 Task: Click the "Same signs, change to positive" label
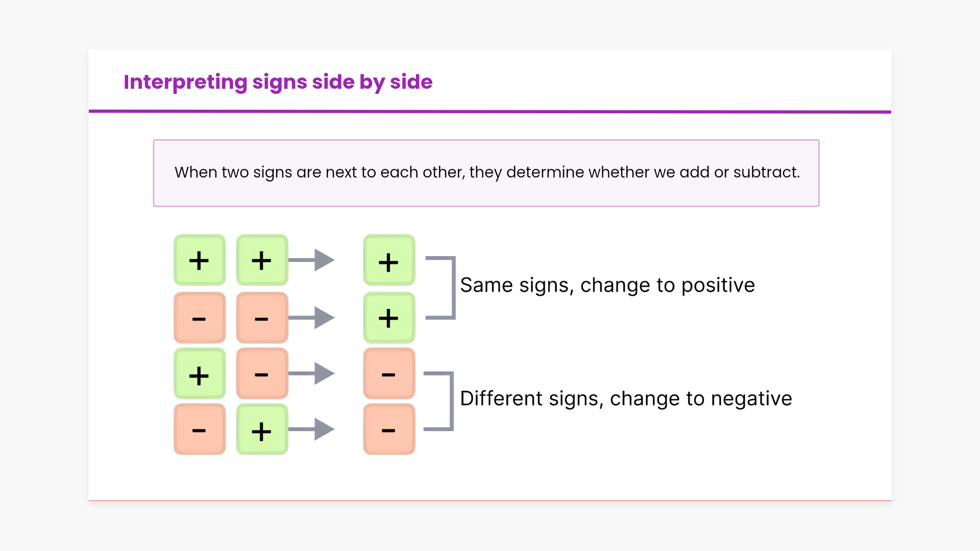[607, 285]
